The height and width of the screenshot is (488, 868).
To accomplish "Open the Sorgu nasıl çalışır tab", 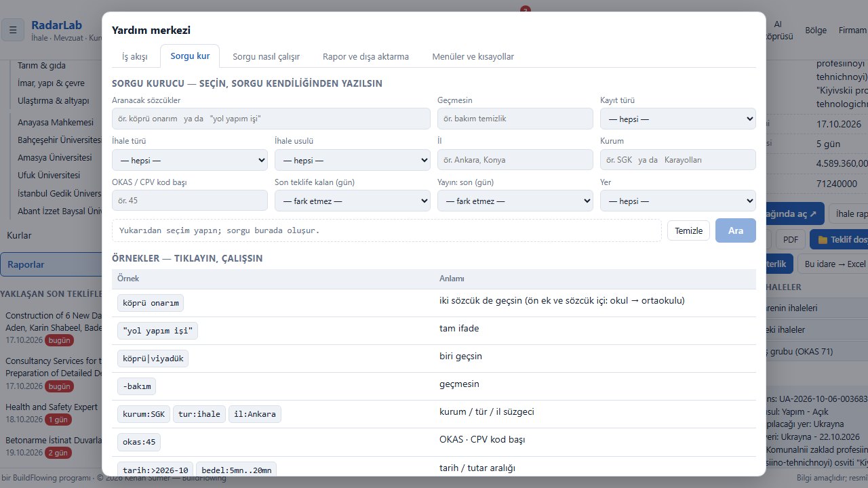I will pos(266,56).
